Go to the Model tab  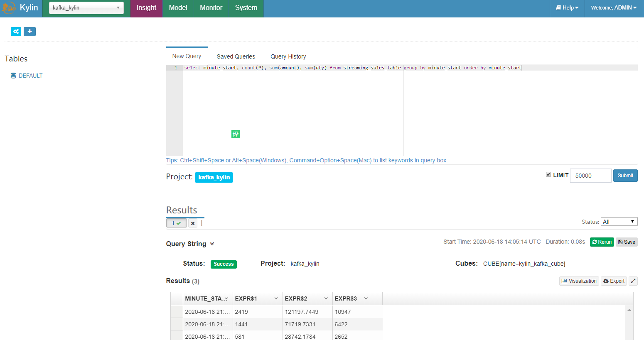click(178, 8)
